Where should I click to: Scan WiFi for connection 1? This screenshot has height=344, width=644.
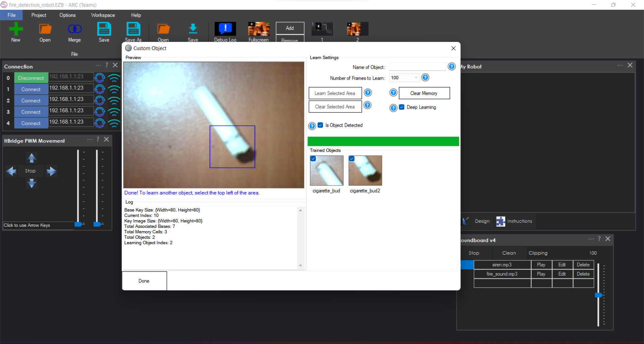114,89
